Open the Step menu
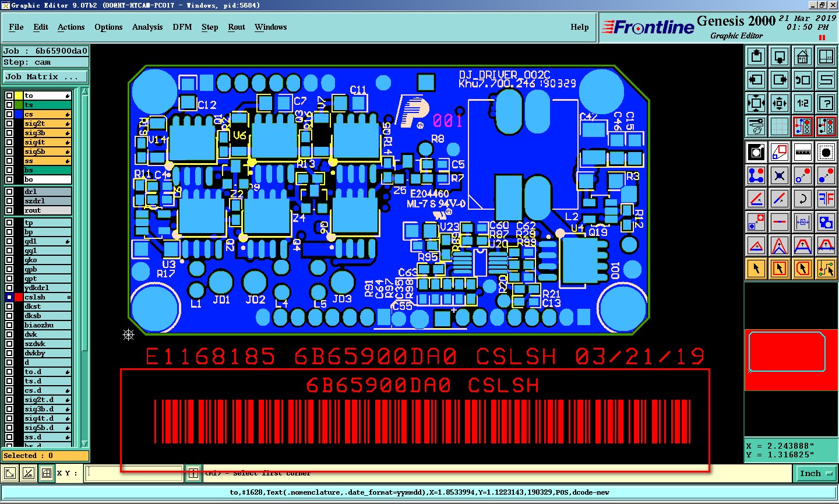The height and width of the screenshot is (504, 839). point(210,27)
